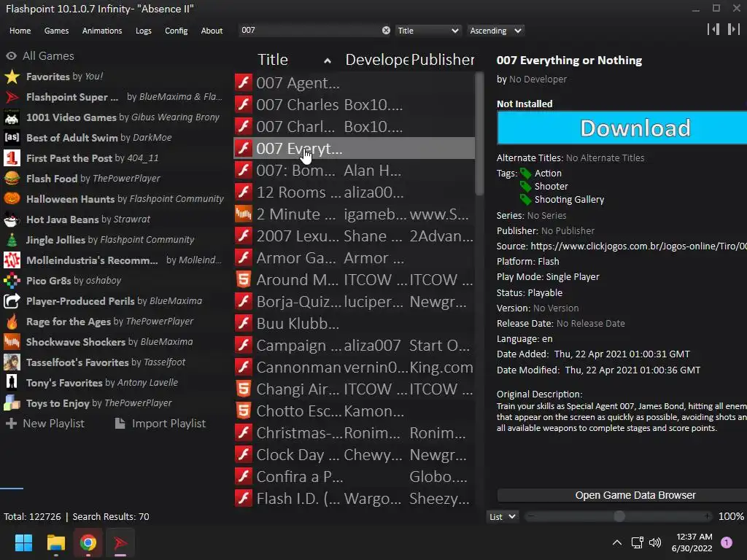Sort by the Publisher column header
This screenshot has width=747, height=560.
point(443,60)
